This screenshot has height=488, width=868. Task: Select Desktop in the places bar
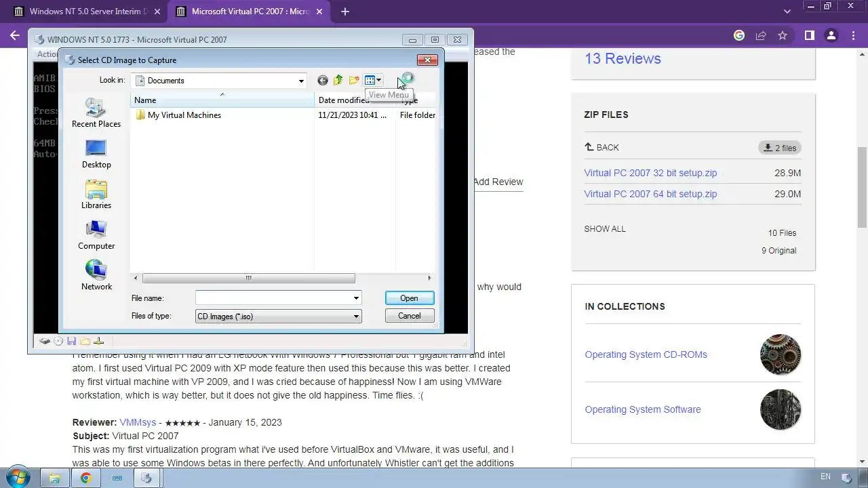(x=96, y=155)
